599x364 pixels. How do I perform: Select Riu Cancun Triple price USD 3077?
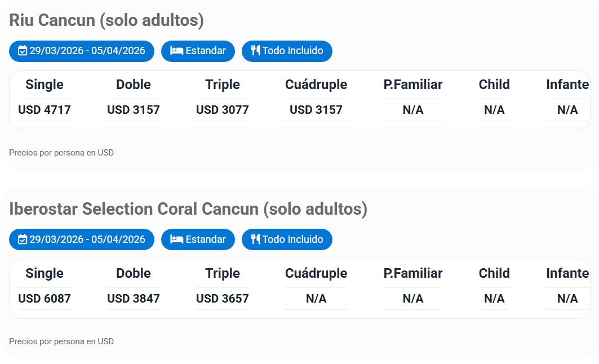[x=222, y=110]
